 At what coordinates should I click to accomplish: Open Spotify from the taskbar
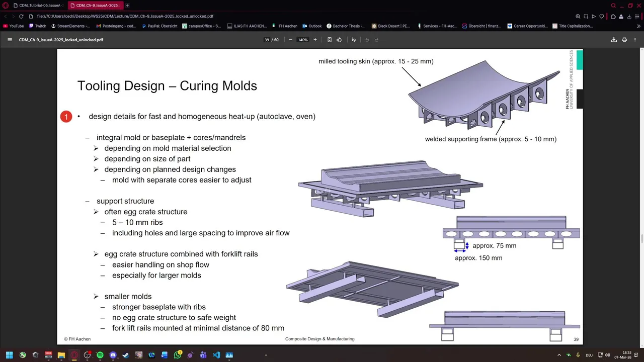(100, 355)
